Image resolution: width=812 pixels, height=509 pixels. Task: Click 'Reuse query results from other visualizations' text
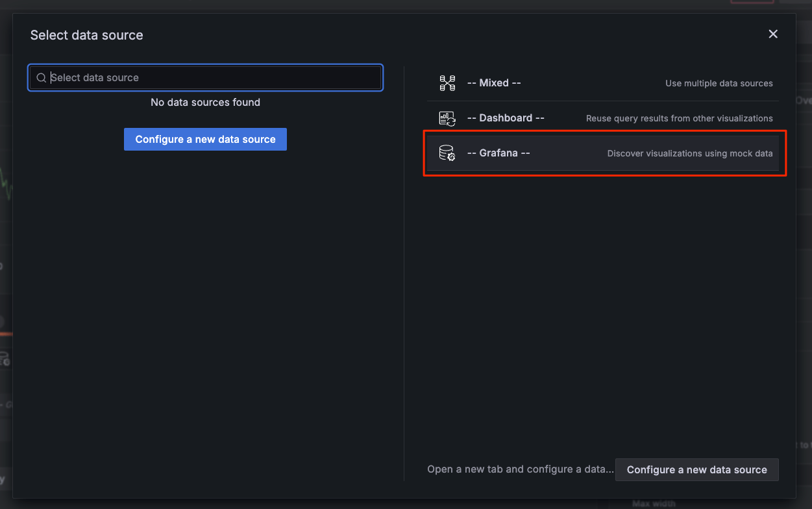tap(680, 118)
